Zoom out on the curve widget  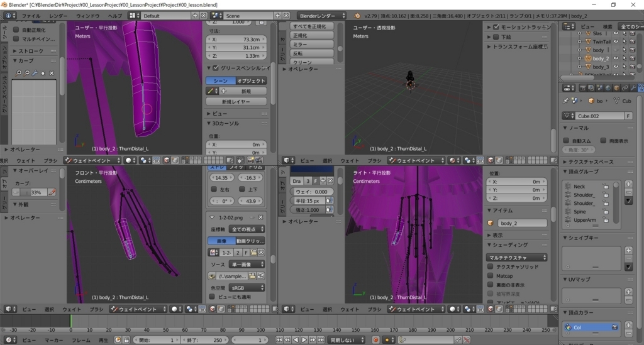tap(26, 73)
